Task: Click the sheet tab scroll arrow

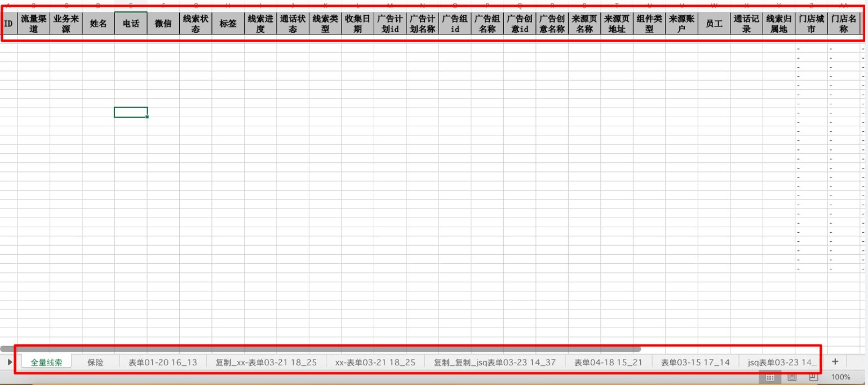Action: point(10,362)
